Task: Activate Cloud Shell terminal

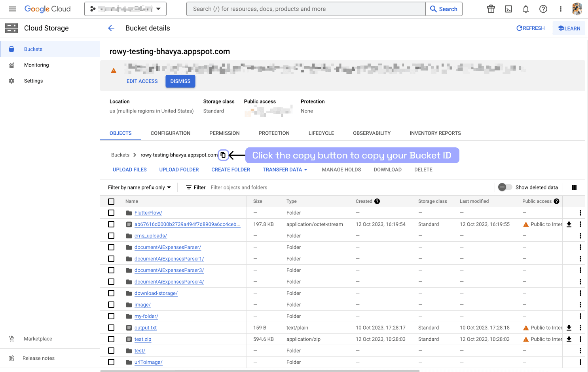Action: 508,9
